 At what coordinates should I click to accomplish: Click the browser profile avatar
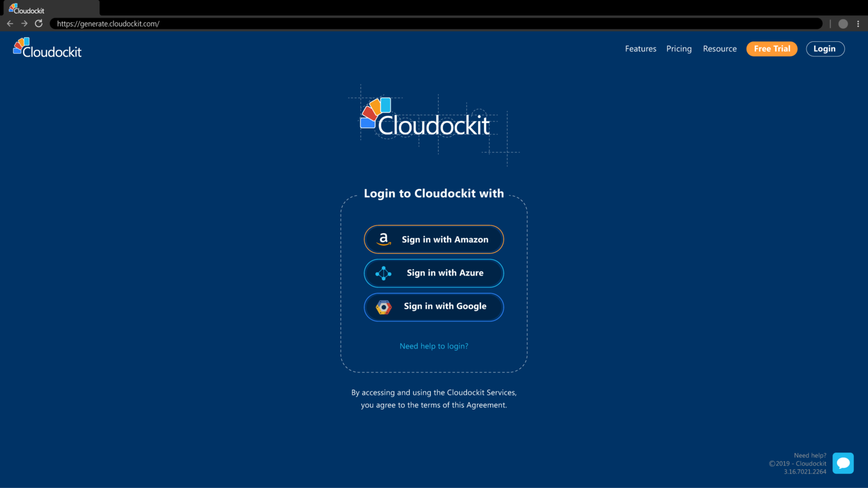[843, 23]
